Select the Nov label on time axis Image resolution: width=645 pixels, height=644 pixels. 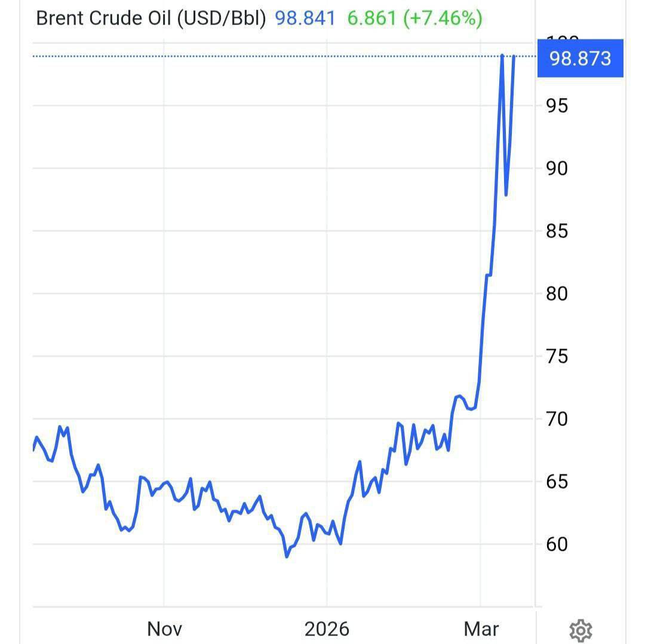point(164,628)
